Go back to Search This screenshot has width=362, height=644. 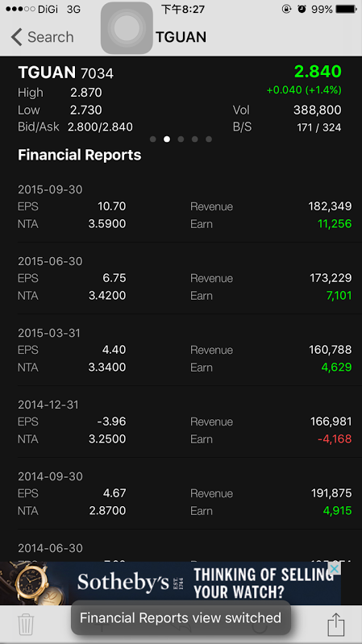pyautogui.click(x=42, y=37)
